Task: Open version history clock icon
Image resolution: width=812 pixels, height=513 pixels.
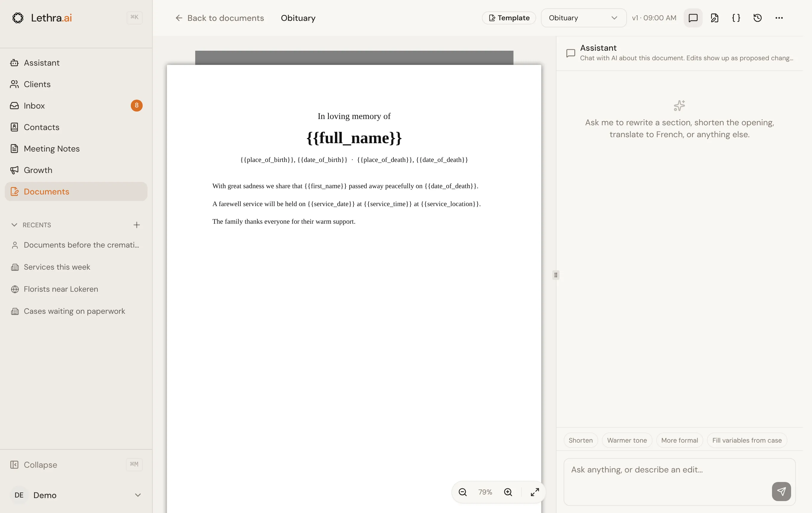Action: 758,18
